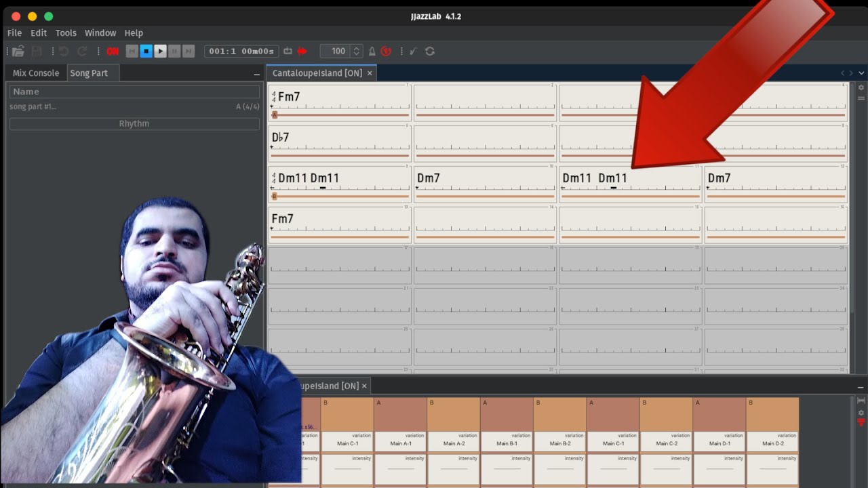
Task: Stop playback with the blue square button
Action: coord(146,51)
